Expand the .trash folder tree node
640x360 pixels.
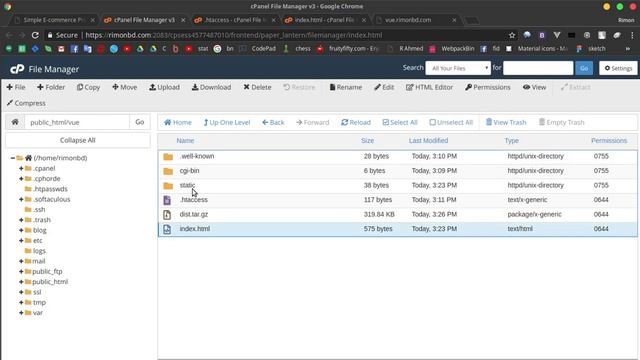pos(21,220)
